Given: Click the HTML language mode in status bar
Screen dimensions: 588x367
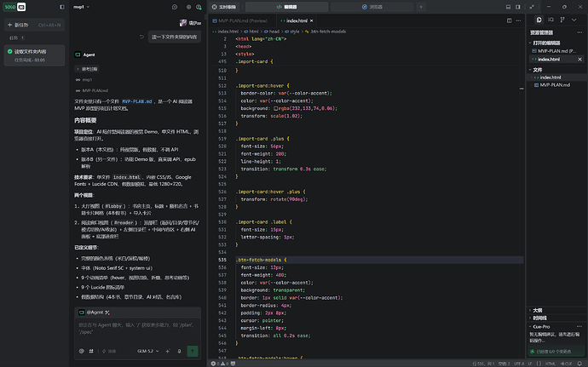Looking at the screenshot, I should click(551, 364).
